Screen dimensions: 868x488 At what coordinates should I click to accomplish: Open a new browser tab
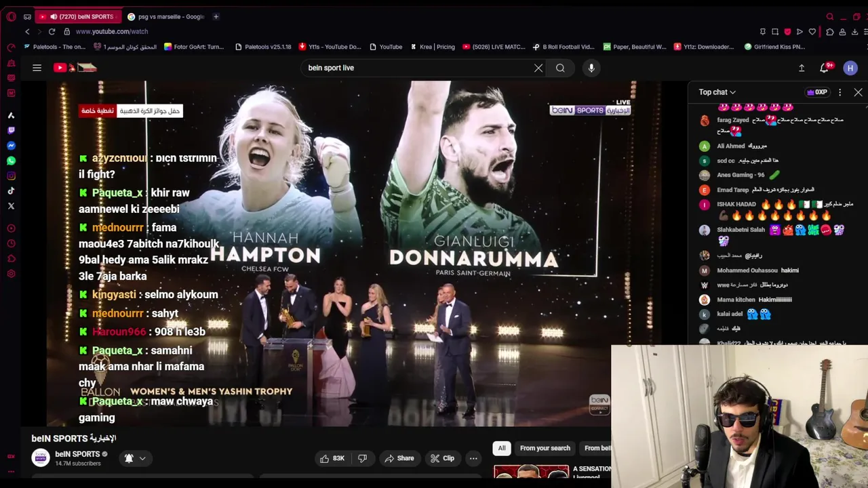[x=216, y=16]
